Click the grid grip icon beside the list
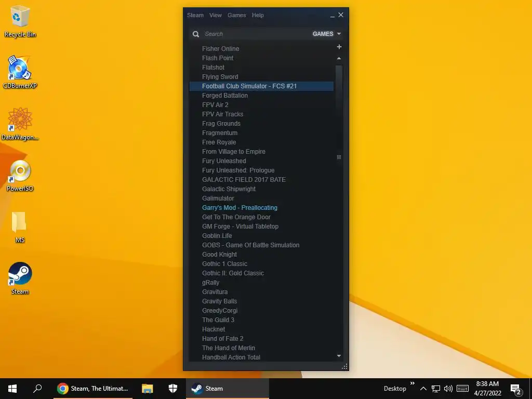 339,157
